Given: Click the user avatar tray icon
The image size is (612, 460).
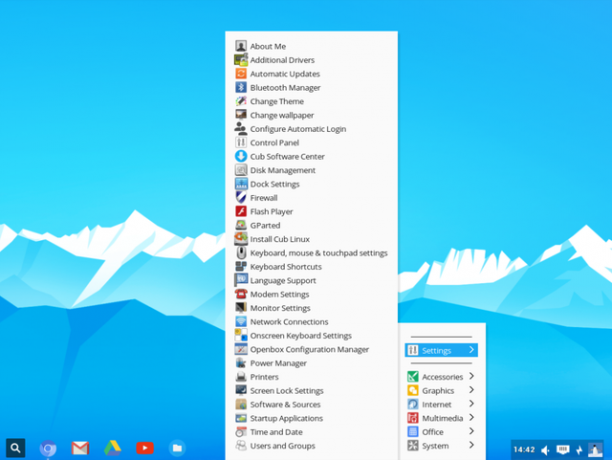Looking at the screenshot, I should coord(595,450).
